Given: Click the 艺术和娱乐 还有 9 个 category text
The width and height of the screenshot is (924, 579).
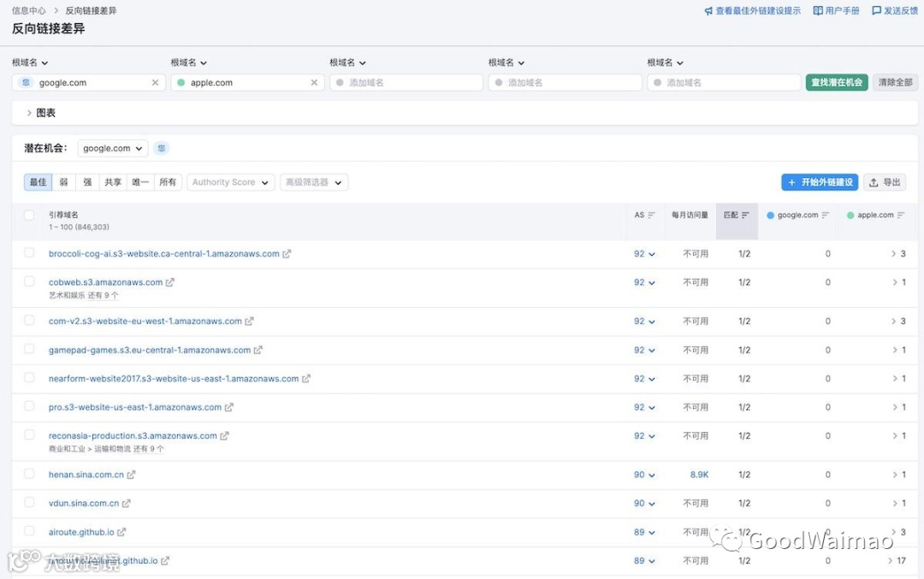Looking at the screenshot, I should coord(84,296).
